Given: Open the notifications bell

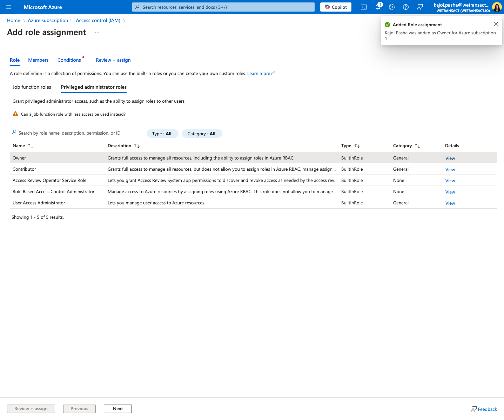Looking at the screenshot, I should [x=378, y=7].
